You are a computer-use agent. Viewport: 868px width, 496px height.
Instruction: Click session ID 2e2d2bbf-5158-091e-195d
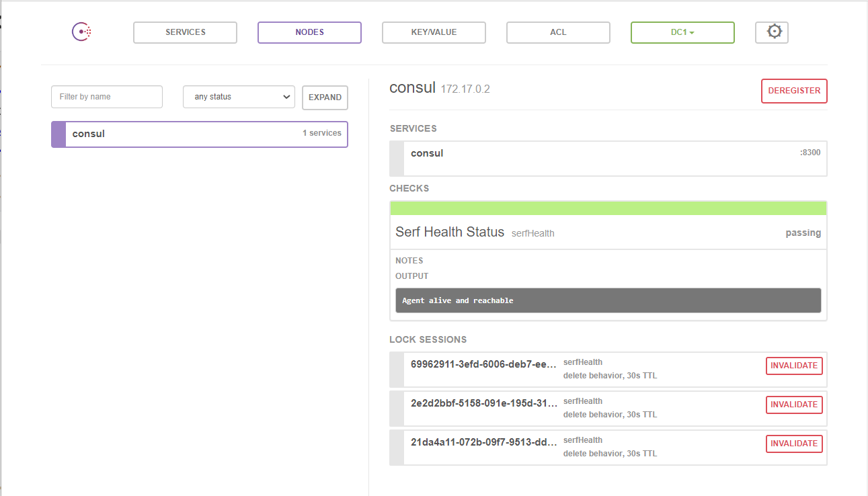click(x=484, y=403)
